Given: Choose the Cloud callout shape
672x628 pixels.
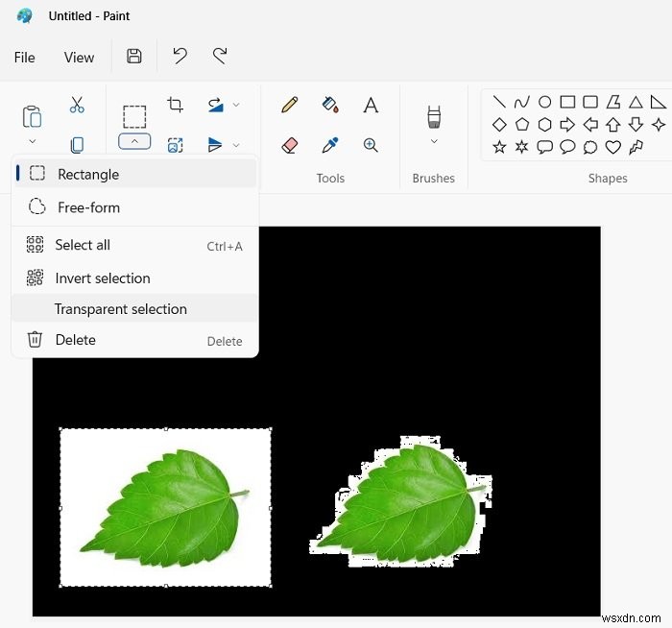Looking at the screenshot, I should [x=590, y=147].
